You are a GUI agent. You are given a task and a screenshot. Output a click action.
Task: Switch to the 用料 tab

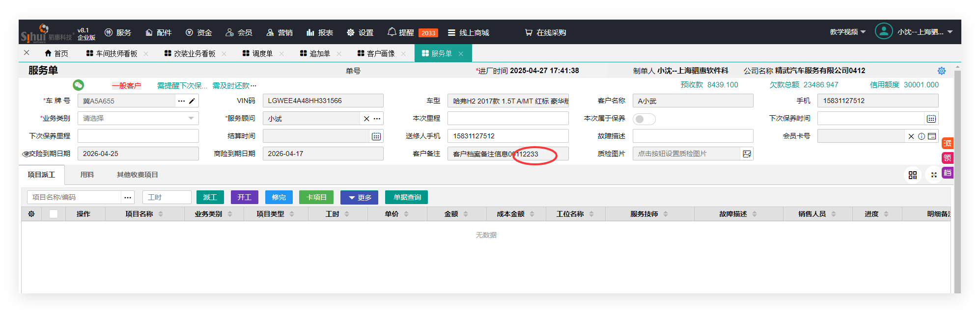coord(87,175)
